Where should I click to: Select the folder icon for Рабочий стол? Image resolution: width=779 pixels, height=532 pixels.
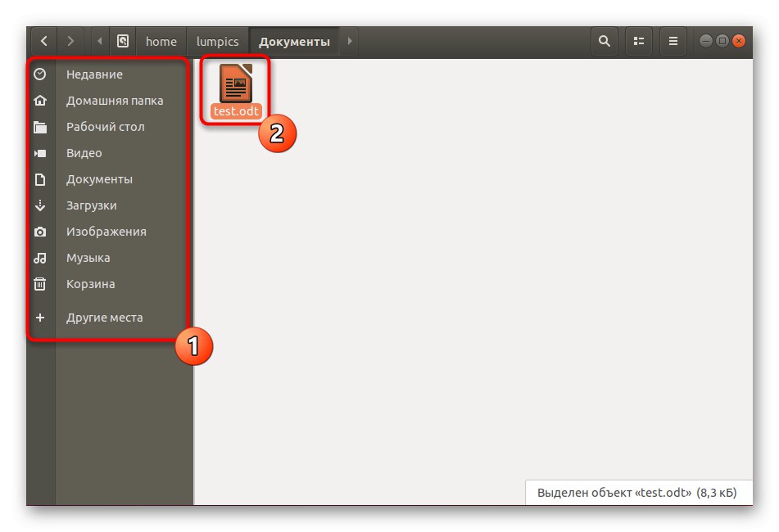40,127
